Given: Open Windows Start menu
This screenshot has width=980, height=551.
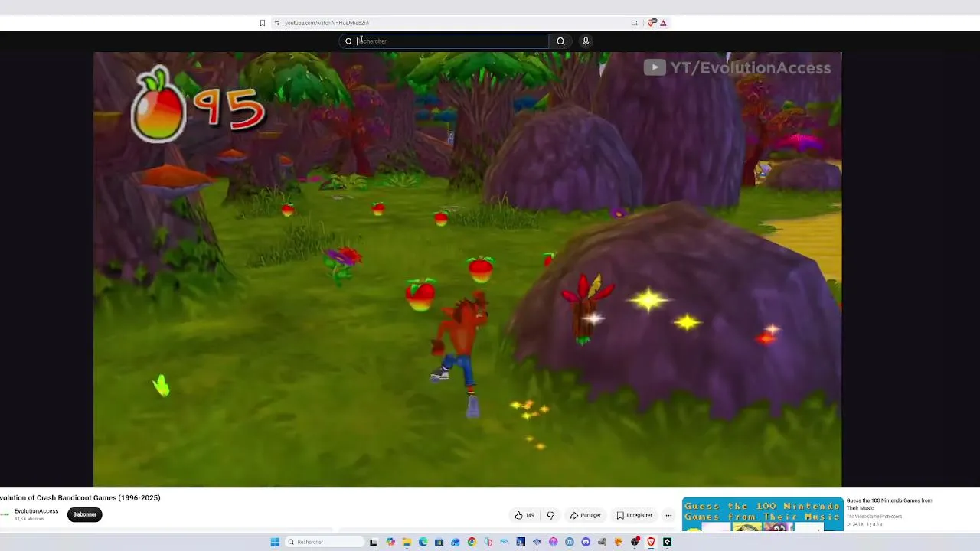Looking at the screenshot, I should pyautogui.click(x=275, y=542).
